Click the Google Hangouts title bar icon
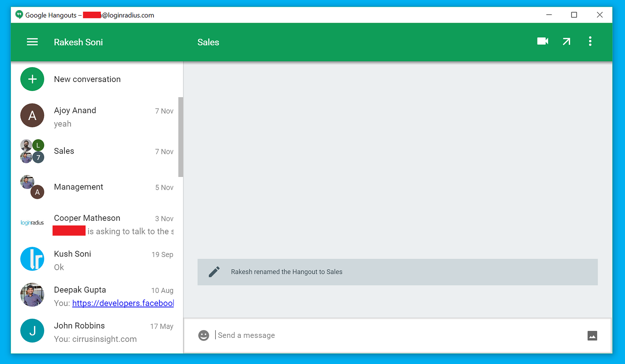The width and height of the screenshot is (625, 364). point(19,15)
